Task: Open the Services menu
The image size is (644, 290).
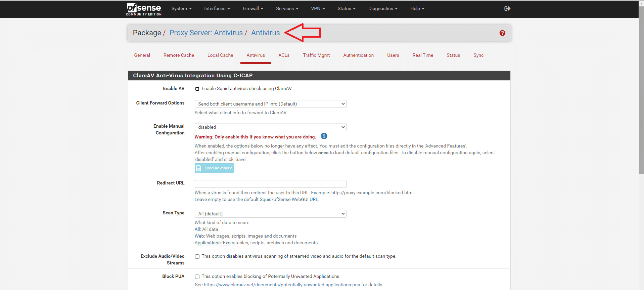Action: (287, 8)
